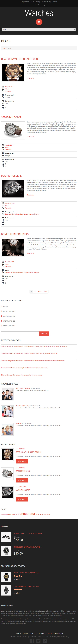The image size is (78, 644).
Task: Expand the Brands category
Action: [2, 307]
